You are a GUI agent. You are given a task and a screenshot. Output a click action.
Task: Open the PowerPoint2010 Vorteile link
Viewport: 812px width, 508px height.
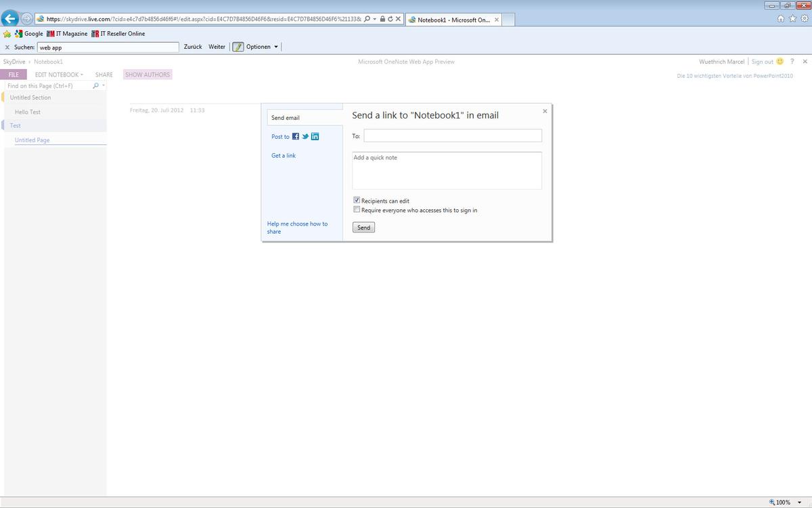(735, 76)
